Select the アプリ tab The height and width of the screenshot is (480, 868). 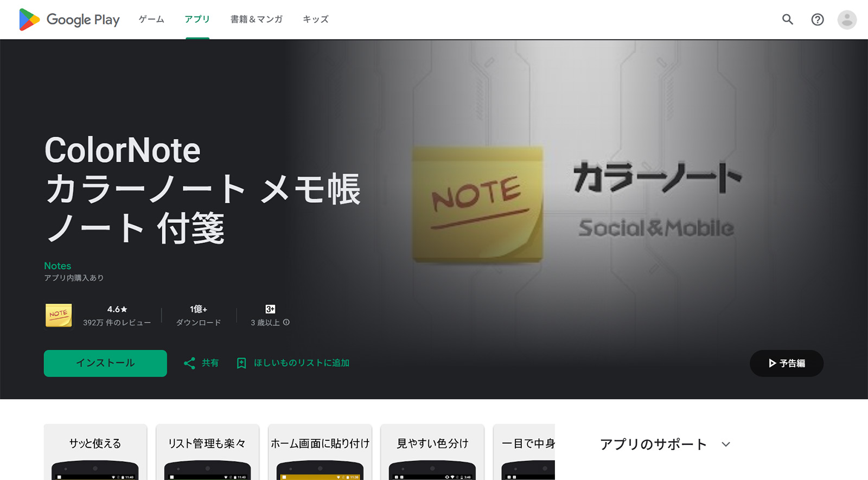[x=197, y=19]
